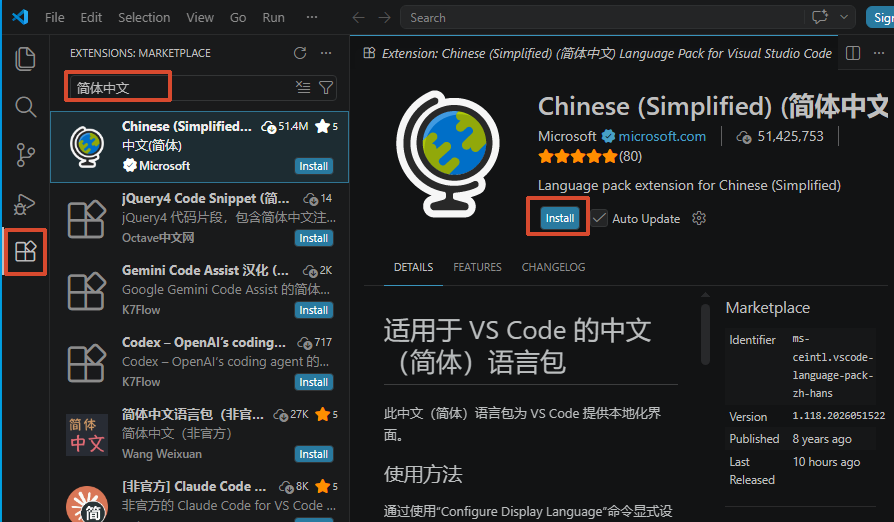Open the Copilot chat icon
Viewport: 894px width, 522px height.
pos(820,17)
